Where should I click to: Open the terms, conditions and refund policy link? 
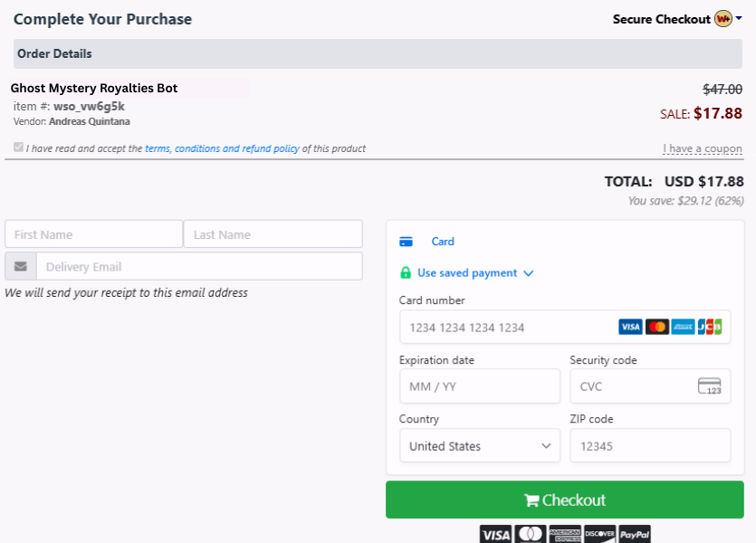click(222, 148)
